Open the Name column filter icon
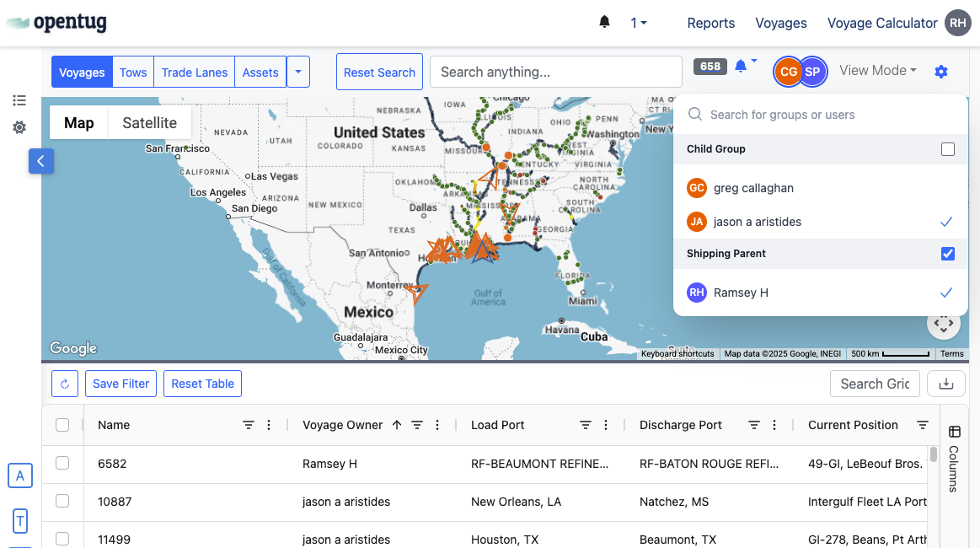 (x=249, y=425)
